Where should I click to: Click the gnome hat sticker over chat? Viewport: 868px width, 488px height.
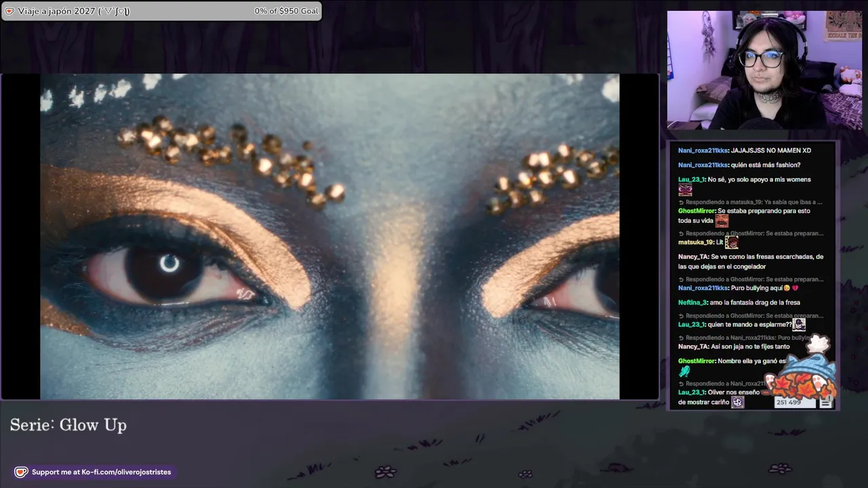802,367
